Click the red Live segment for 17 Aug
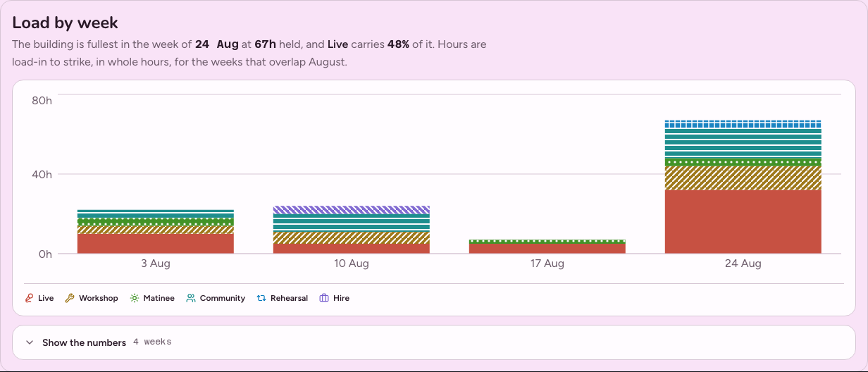Image resolution: width=868 pixels, height=372 pixels. (x=547, y=249)
